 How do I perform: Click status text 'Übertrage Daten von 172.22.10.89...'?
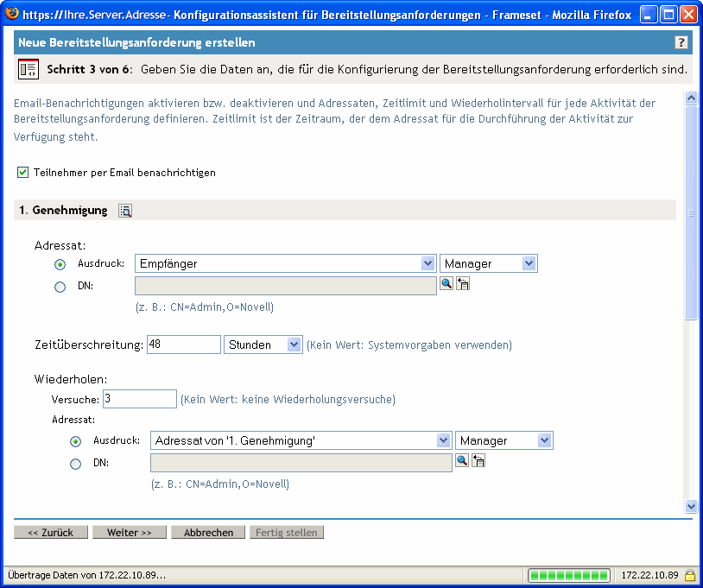87,575
